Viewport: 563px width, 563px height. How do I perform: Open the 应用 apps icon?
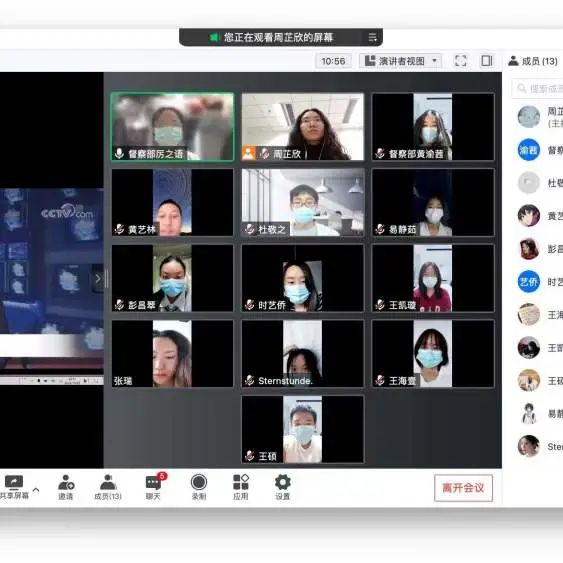(241, 482)
